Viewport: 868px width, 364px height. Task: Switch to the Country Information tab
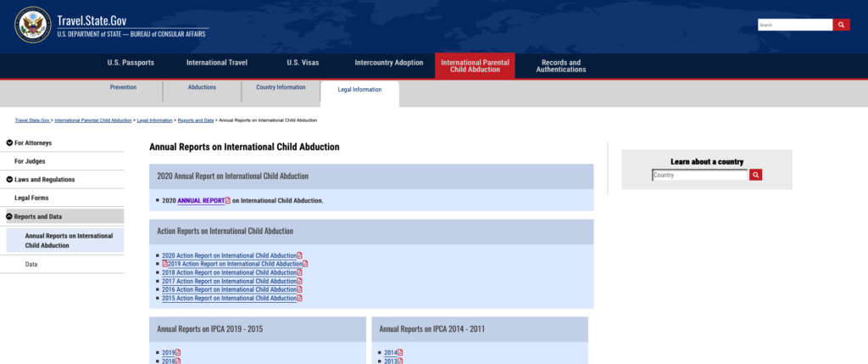tap(281, 87)
